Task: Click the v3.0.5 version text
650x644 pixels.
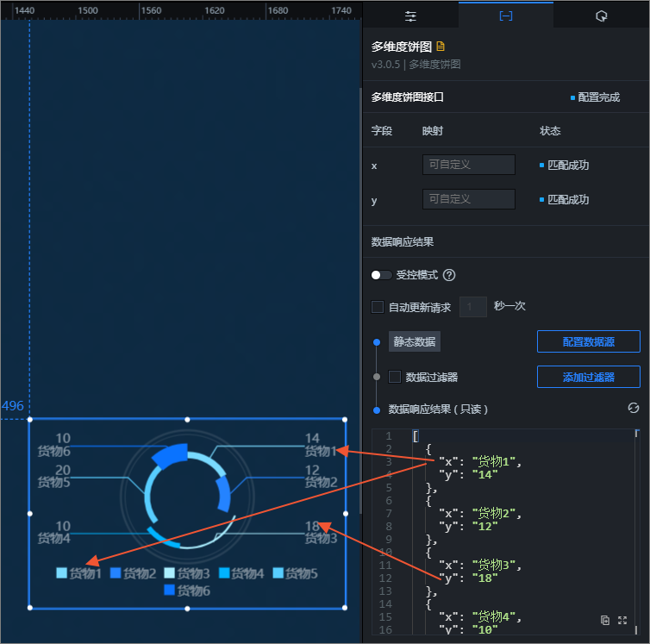Action: coord(385,65)
